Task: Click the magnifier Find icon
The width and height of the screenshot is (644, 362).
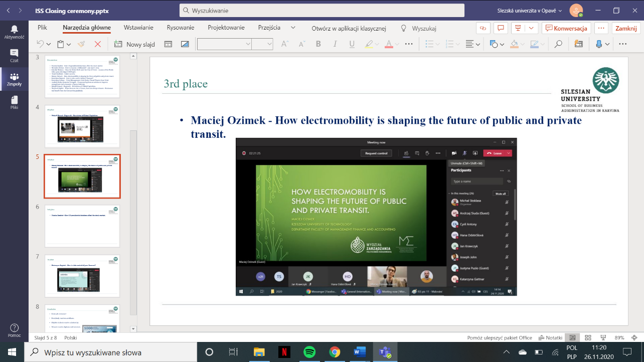Action: (x=558, y=44)
